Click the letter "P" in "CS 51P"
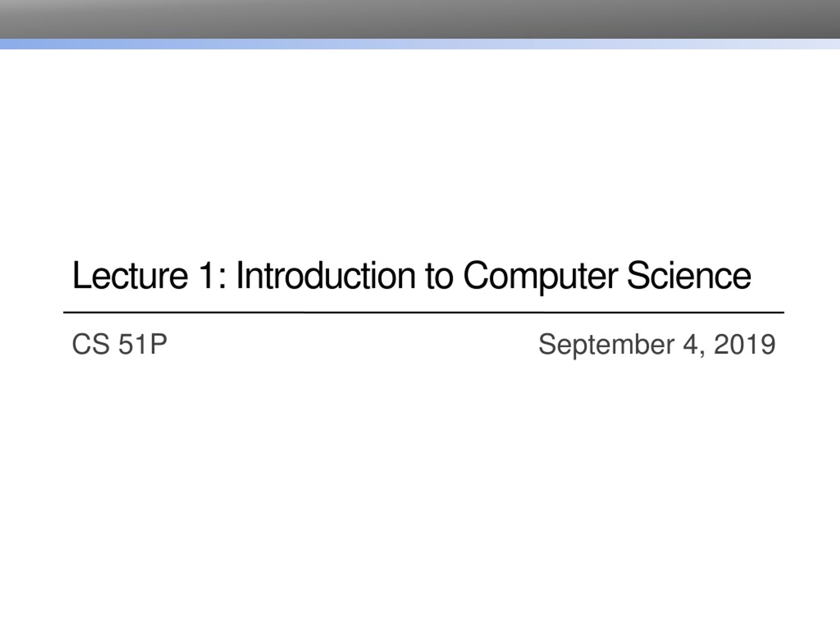 tap(158, 345)
